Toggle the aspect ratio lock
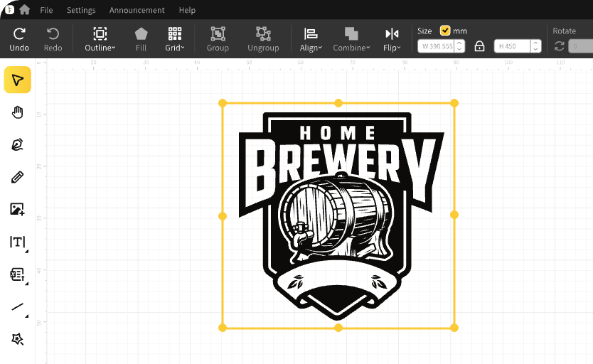593x364 pixels. coord(479,46)
